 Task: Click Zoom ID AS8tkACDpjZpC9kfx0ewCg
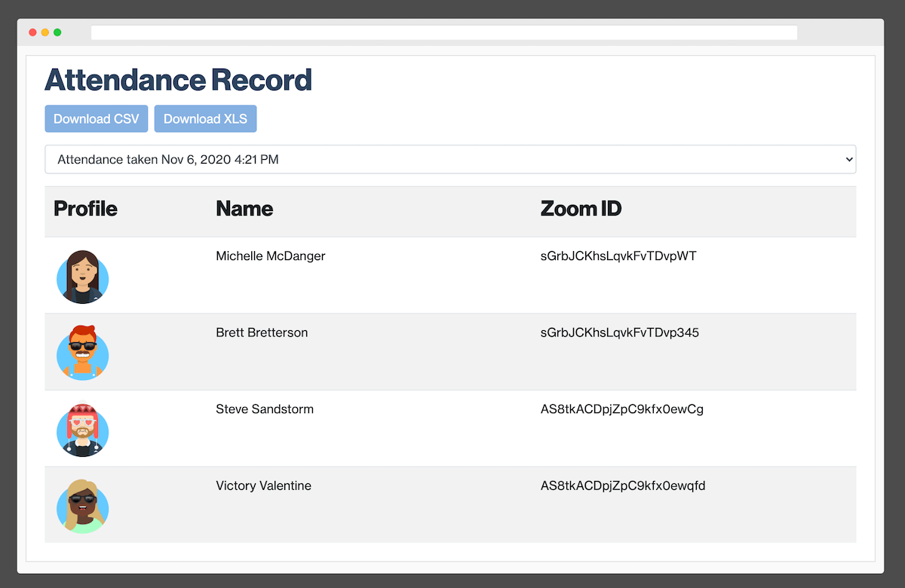coord(622,410)
